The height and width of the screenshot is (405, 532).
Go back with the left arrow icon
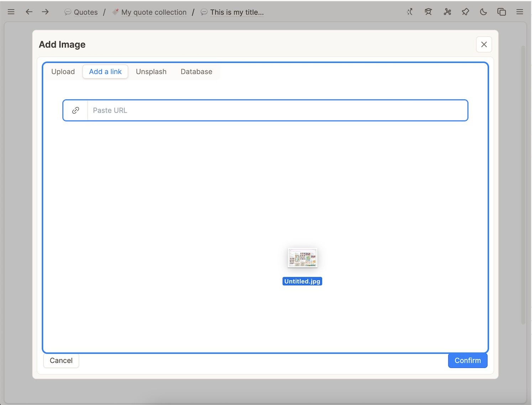tap(29, 12)
